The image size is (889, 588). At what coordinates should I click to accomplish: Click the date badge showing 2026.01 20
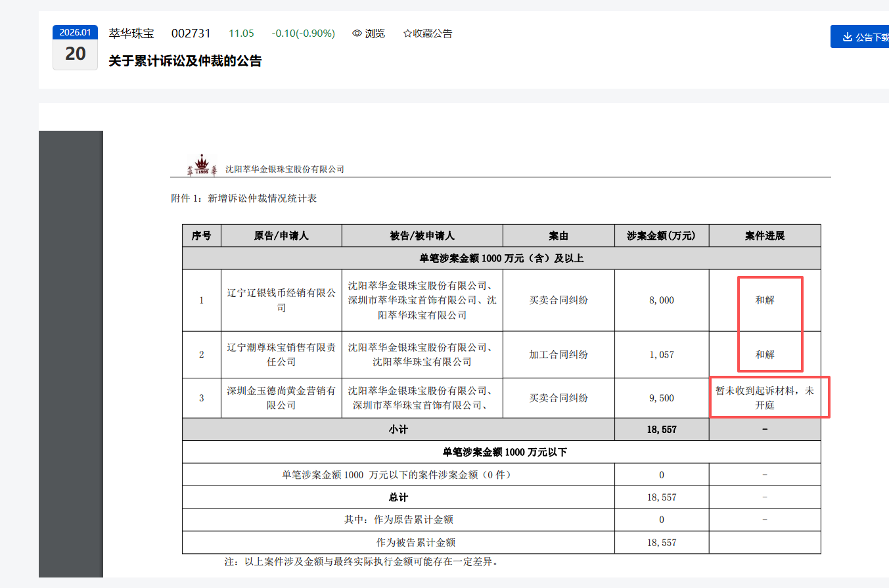(76, 47)
